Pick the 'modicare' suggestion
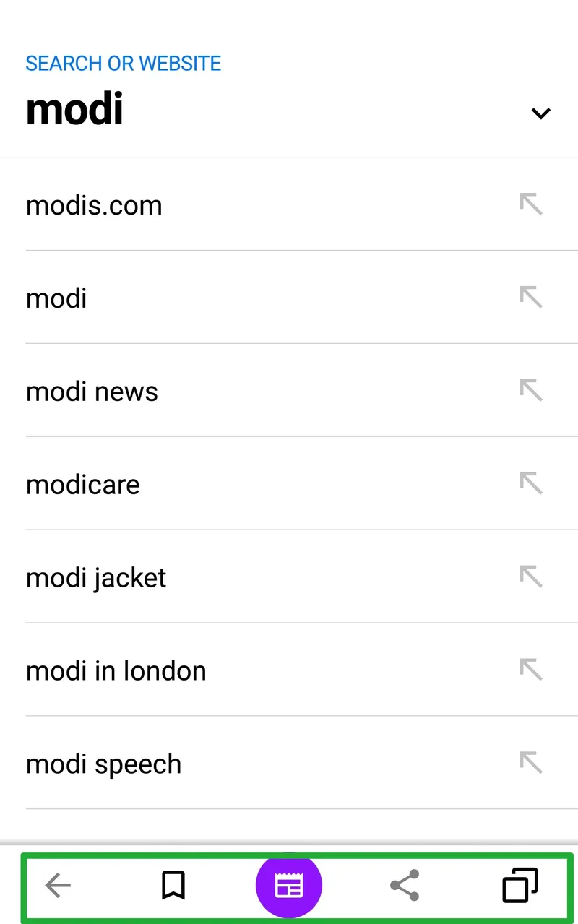Viewport: 578px width, 924px height. click(82, 485)
